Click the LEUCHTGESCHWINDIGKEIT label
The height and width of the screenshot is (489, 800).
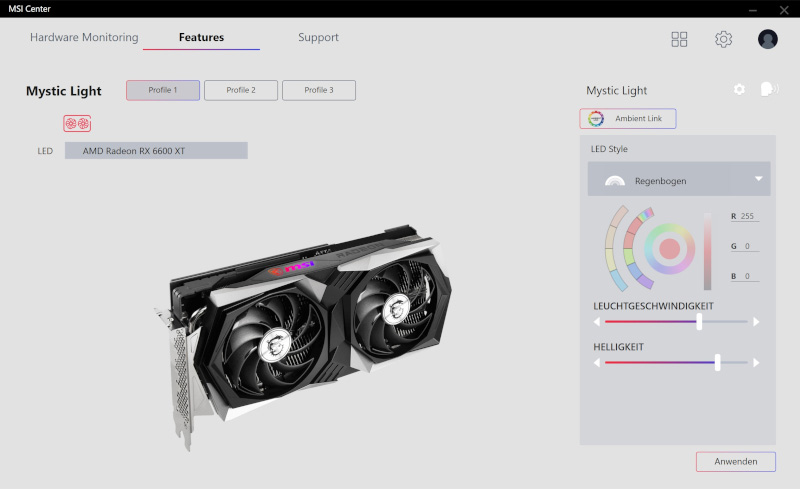tap(653, 306)
